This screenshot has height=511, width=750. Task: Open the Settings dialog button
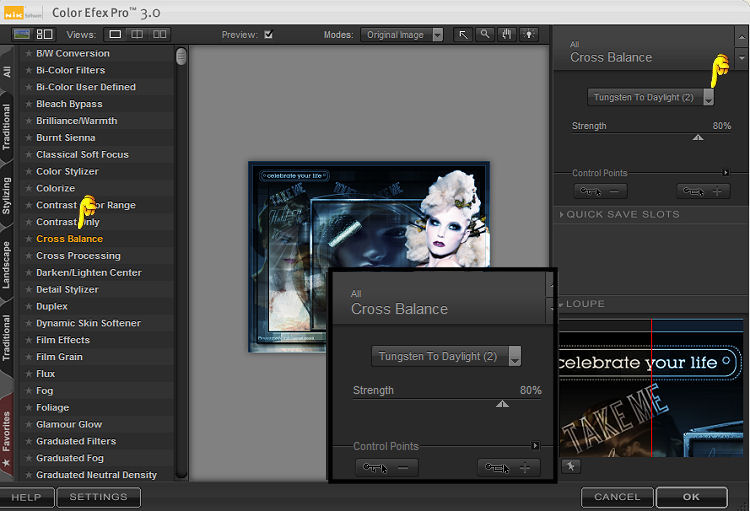98,496
